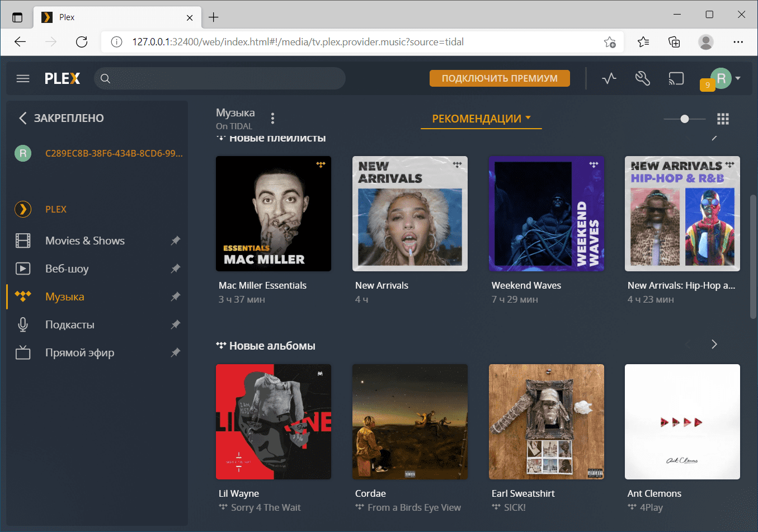Click the page vertical scrollbar
This screenshot has width=758, height=532.
[x=753, y=257]
